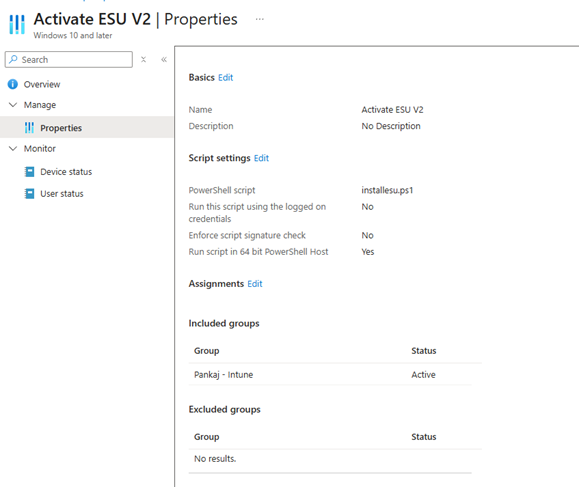
Task: Click 'No' for run using logged on credentials
Action: point(367,207)
